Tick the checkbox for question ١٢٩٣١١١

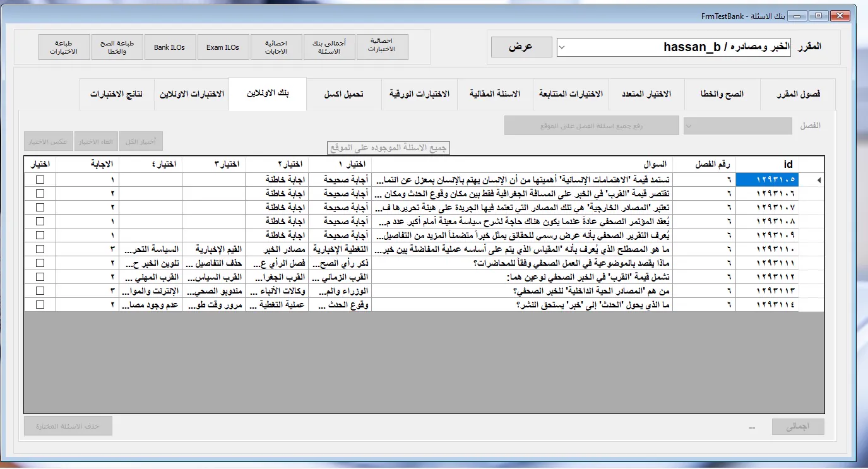[40, 263]
